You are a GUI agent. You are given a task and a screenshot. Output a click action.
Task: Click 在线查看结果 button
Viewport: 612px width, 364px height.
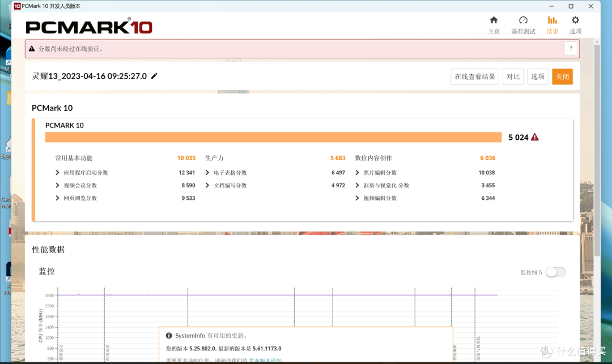pos(475,77)
